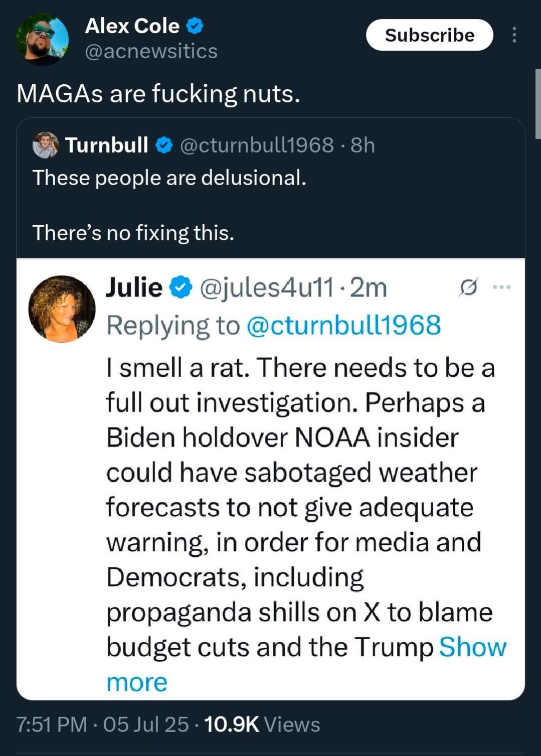Open Julie's curly-haired profile picture
Image resolution: width=541 pixels, height=756 pixels.
(62, 309)
